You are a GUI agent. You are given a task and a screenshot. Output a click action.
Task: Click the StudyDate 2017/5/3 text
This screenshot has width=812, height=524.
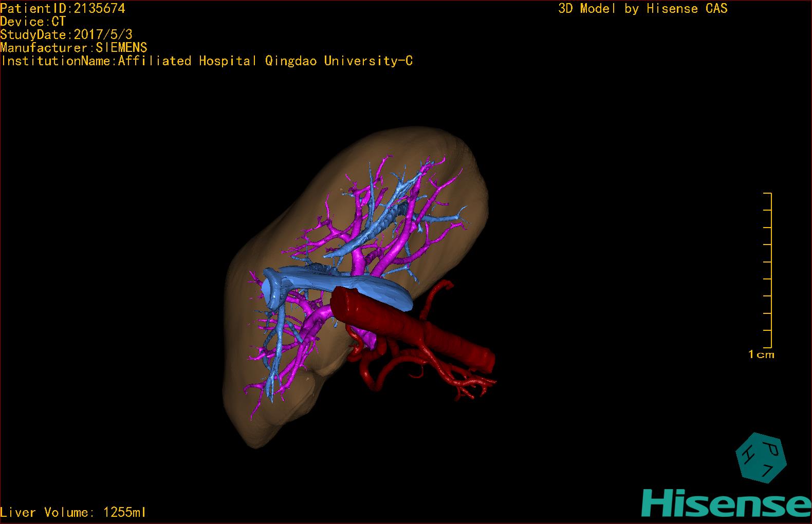coord(66,34)
